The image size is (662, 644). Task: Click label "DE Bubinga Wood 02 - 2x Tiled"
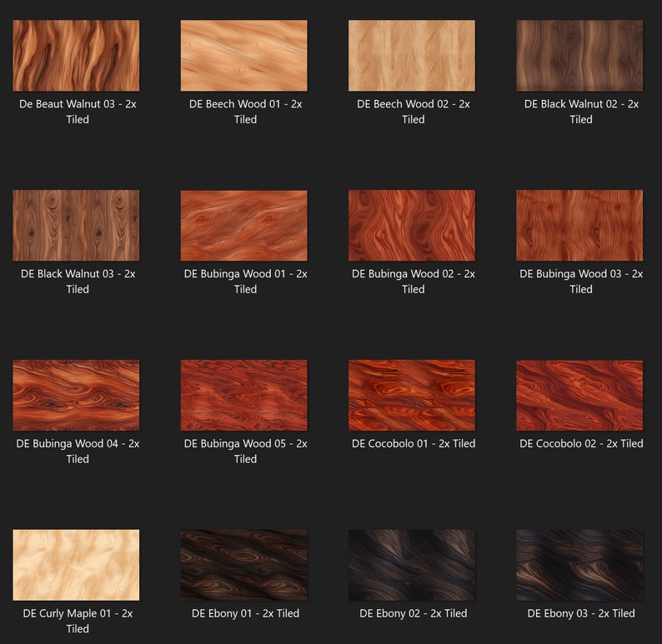tap(414, 282)
